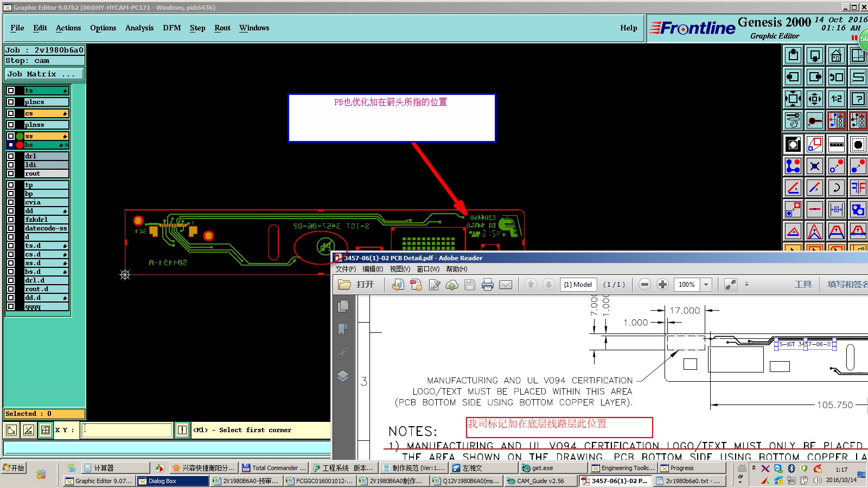The image size is (868, 488).
Task: Click the question mark help icon
Action: point(858,98)
